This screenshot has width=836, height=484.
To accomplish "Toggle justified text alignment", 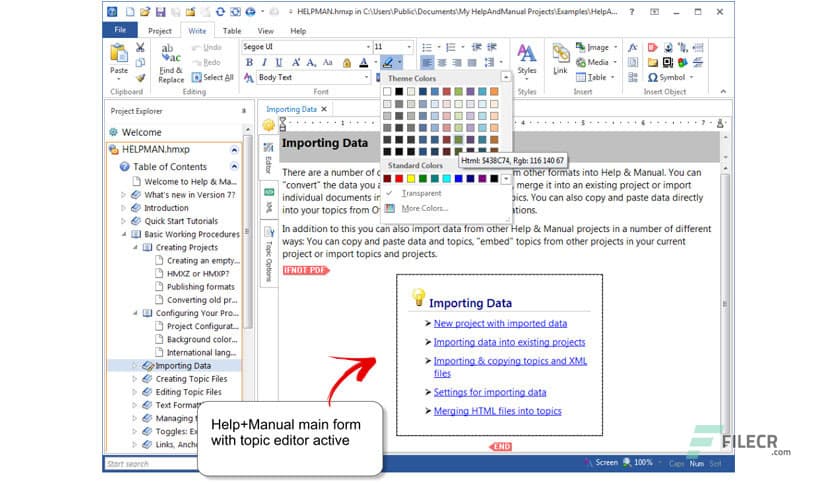I will click(x=472, y=62).
